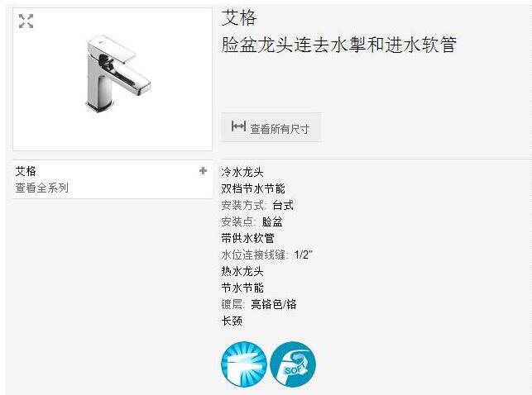
Task: Click the 热水龙头 feature text
Action: (242, 271)
